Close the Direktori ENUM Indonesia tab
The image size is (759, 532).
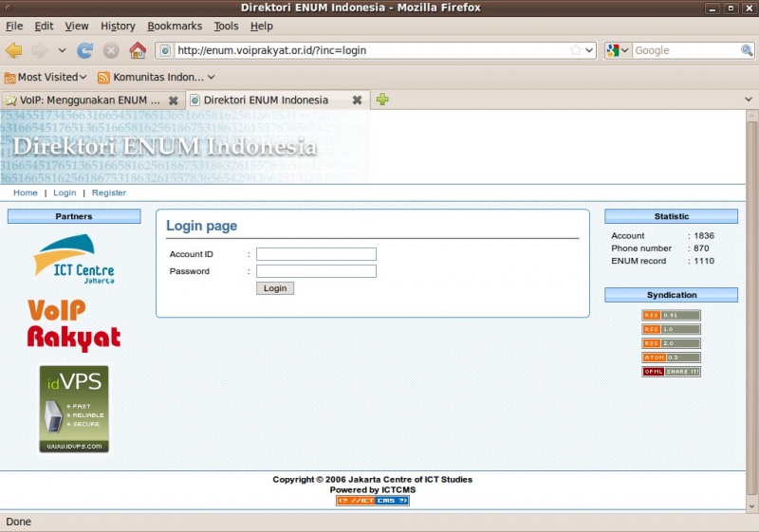357,100
